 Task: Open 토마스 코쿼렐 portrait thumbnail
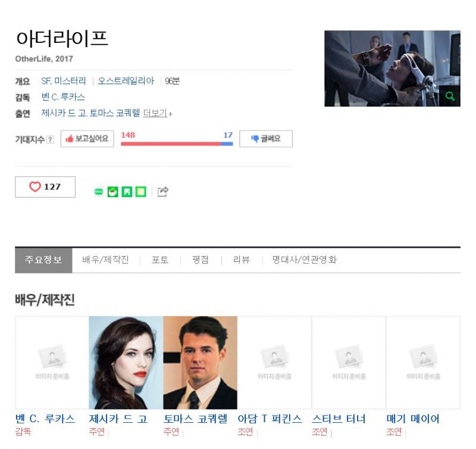click(201, 363)
